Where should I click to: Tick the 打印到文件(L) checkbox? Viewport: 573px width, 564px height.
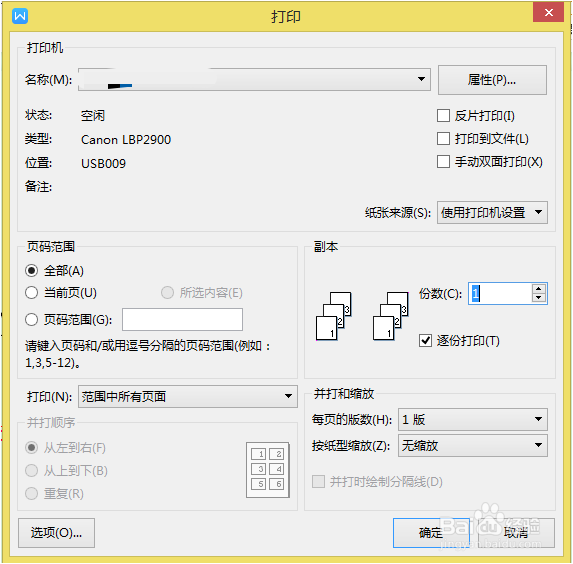pos(443,139)
